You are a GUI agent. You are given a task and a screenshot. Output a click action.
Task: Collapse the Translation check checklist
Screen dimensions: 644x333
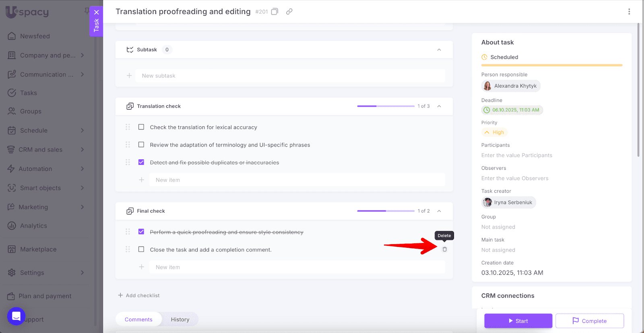coord(439,106)
